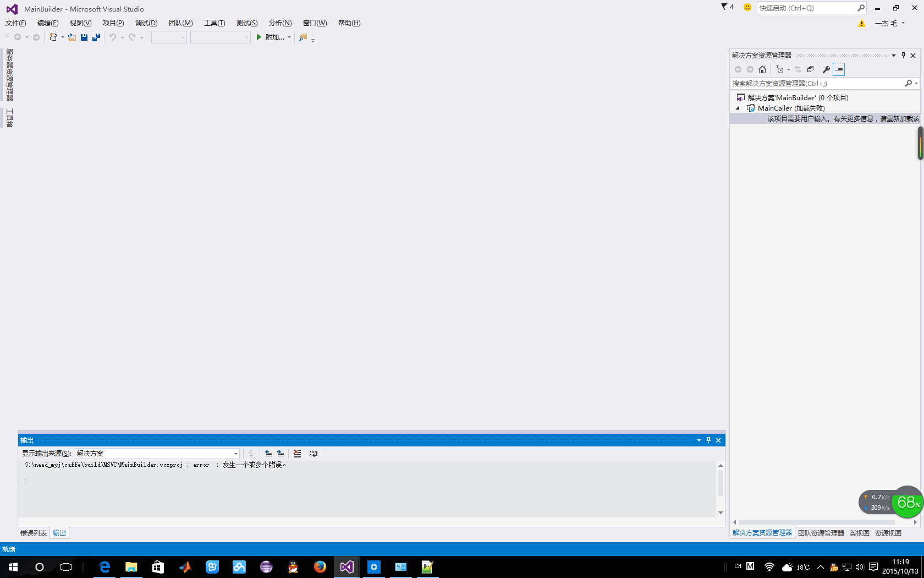Viewport: 924px width, 578px height.
Task: Open Edge browser from taskbar
Action: point(105,567)
